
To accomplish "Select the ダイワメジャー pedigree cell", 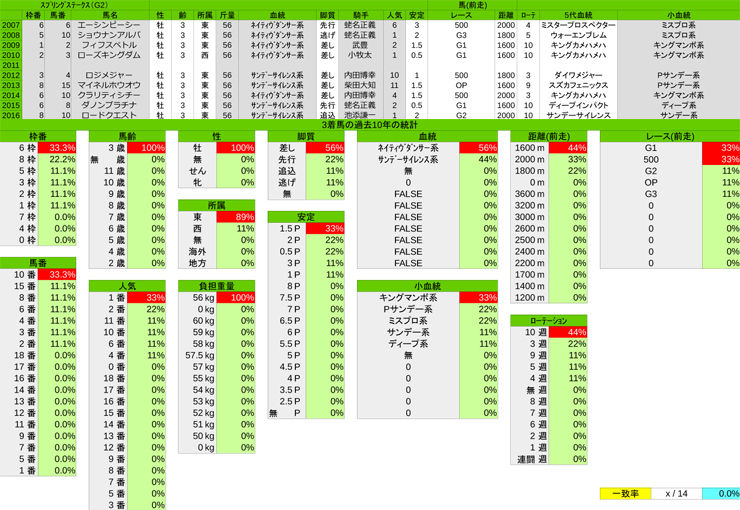I will [x=578, y=75].
